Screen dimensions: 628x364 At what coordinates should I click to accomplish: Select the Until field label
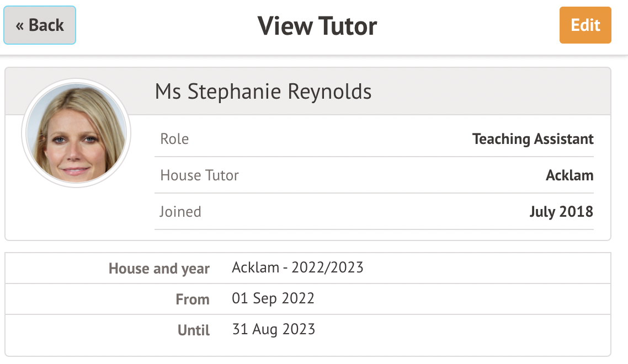click(x=194, y=330)
